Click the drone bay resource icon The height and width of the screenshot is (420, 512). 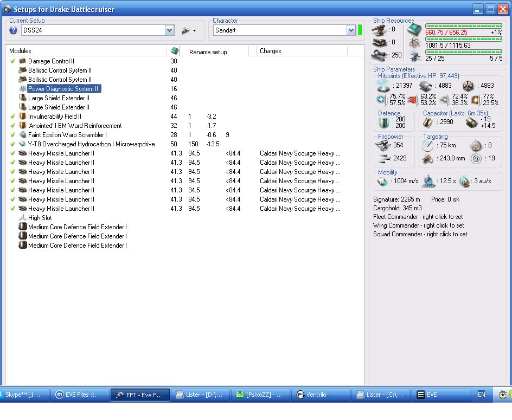[x=415, y=55]
